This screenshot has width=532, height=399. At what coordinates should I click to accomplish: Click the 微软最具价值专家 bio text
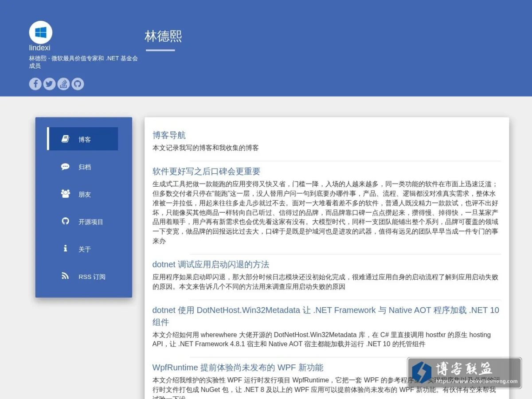[83, 62]
